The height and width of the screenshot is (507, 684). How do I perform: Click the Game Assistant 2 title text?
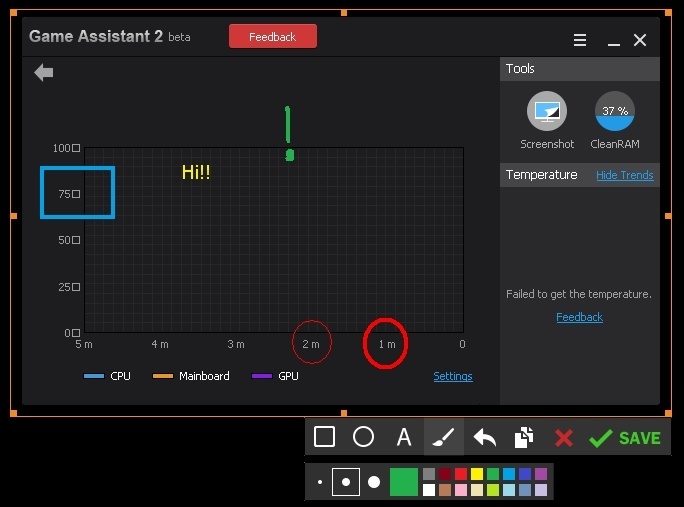96,36
